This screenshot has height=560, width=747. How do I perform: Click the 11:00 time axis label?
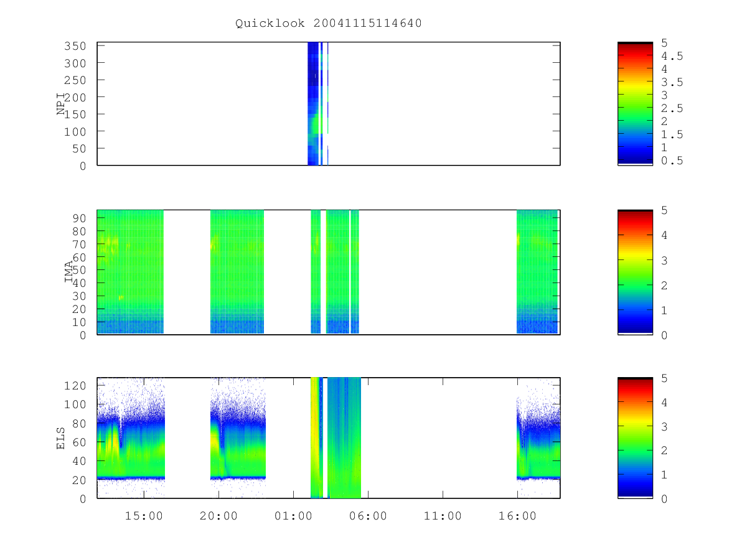pos(443,516)
